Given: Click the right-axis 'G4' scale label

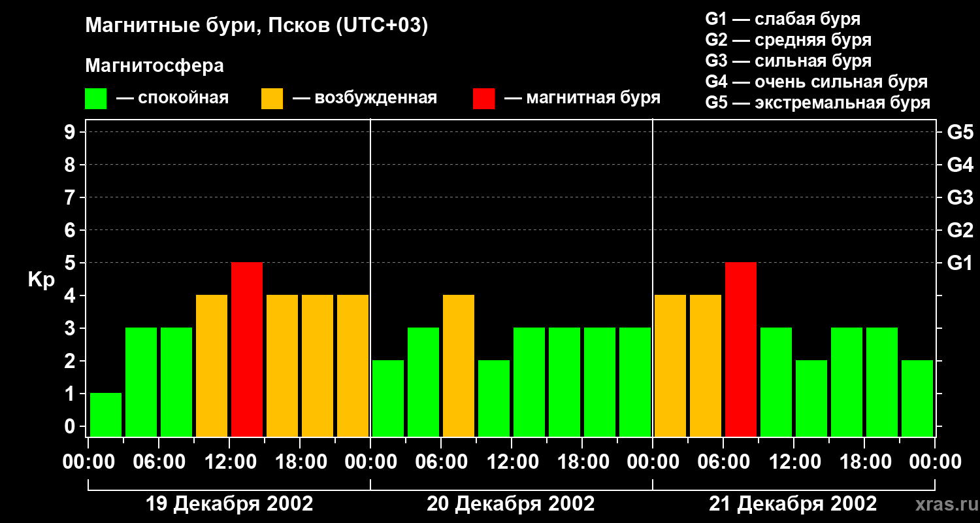Looking at the screenshot, I should (x=960, y=165).
